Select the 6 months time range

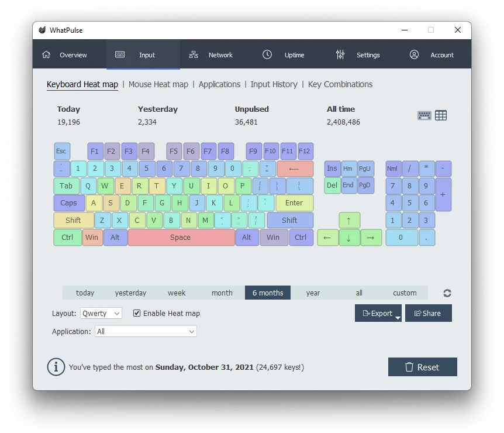coord(268,293)
